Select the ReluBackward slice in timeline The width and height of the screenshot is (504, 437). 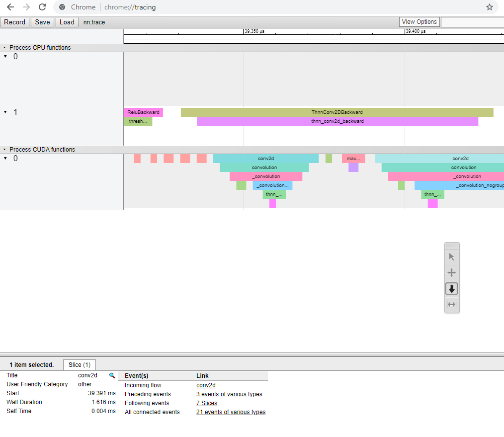click(x=143, y=112)
